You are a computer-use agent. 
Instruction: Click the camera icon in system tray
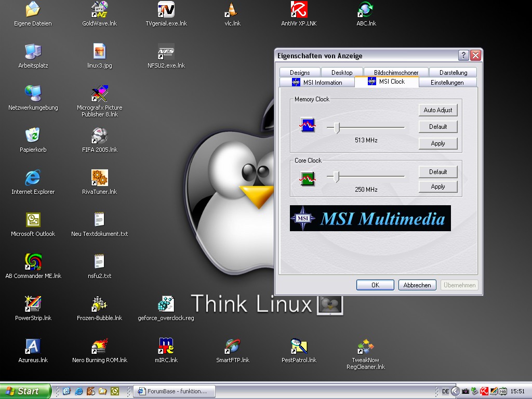[465, 391]
